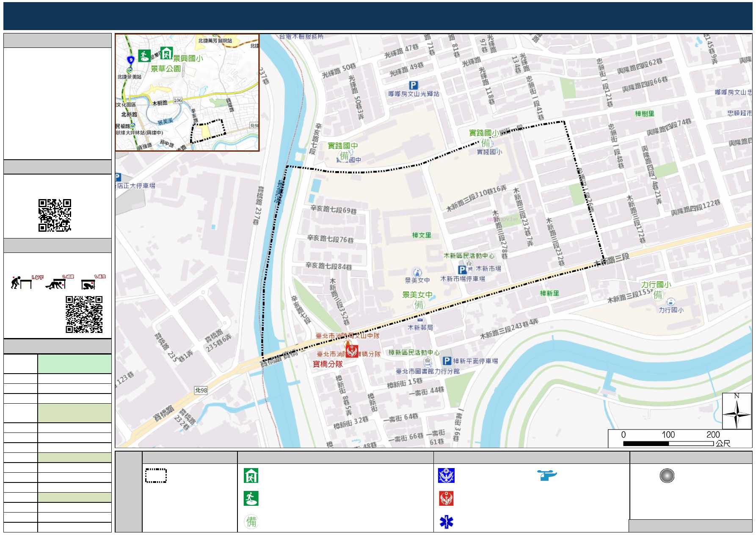Image resolution: width=756 pixels, height=535 pixels.
Task: Click the blue helicopter icon in the legend
Action: (x=547, y=475)
